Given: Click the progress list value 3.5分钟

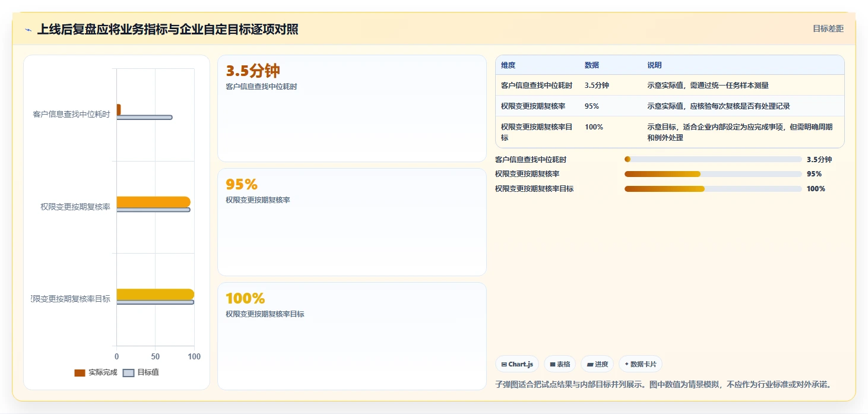Looking at the screenshot, I should click(x=819, y=160).
